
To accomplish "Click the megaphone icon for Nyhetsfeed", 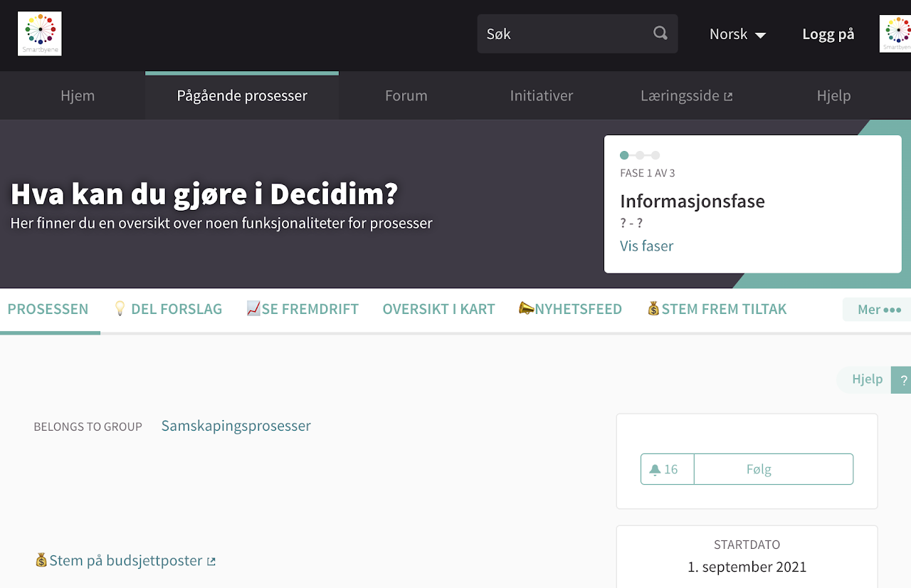I will click(x=527, y=308).
